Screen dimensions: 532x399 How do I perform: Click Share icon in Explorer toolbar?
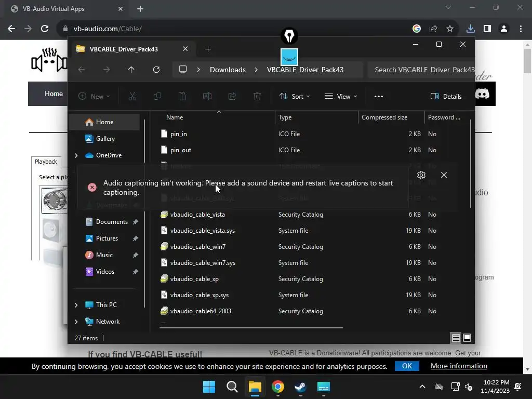(232, 96)
